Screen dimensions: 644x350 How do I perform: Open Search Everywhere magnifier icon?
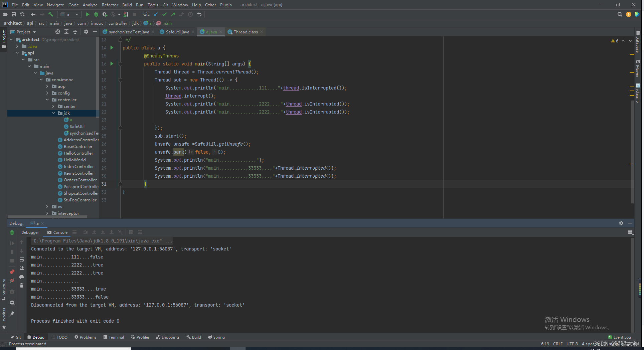point(620,14)
